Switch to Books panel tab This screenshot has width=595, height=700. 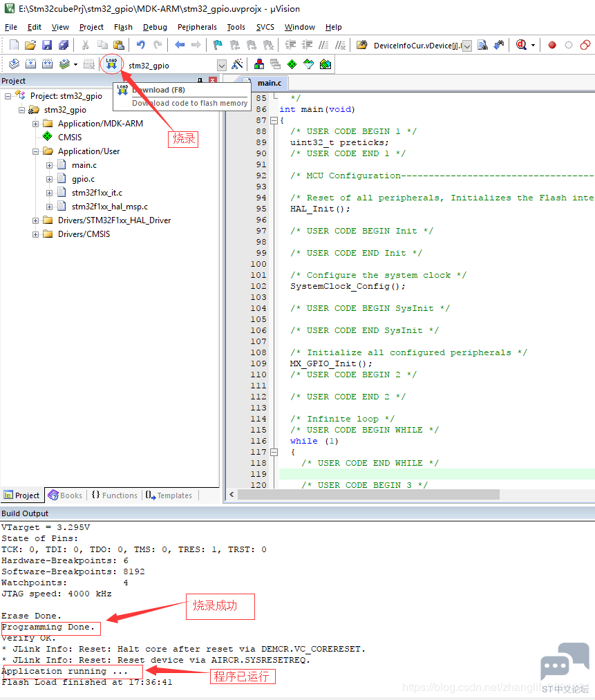click(65, 495)
